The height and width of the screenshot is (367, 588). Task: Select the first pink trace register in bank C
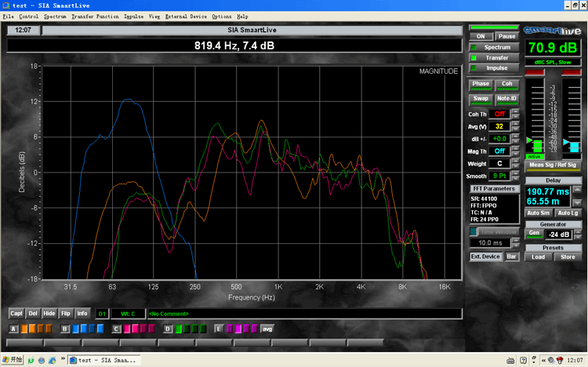click(127, 329)
